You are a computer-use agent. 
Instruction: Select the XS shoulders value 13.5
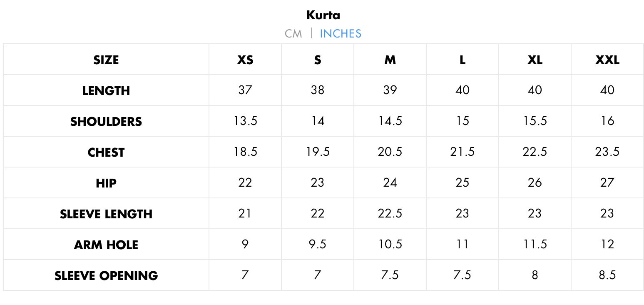pyautogui.click(x=245, y=121)
